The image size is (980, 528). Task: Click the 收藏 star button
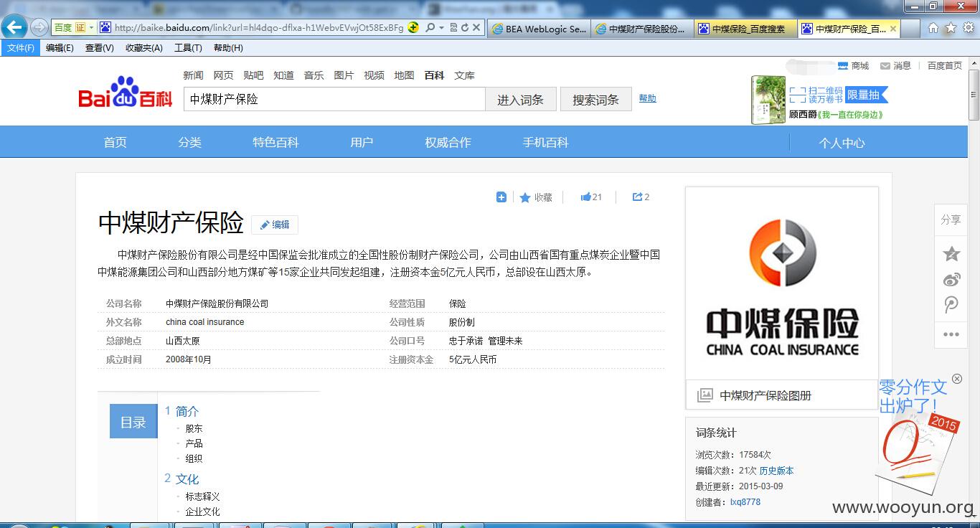click(536, 197)
